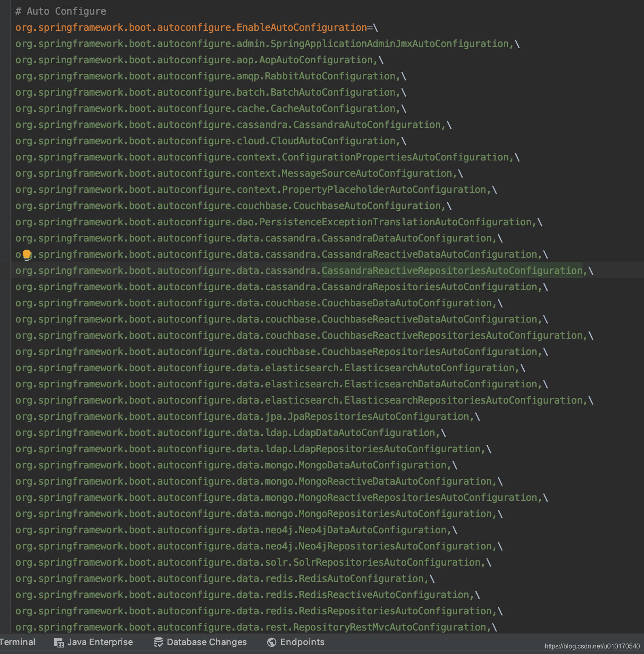
Task: Click the LdapRepositoriesAutoConfiguration line
Action: pos(254,449)
